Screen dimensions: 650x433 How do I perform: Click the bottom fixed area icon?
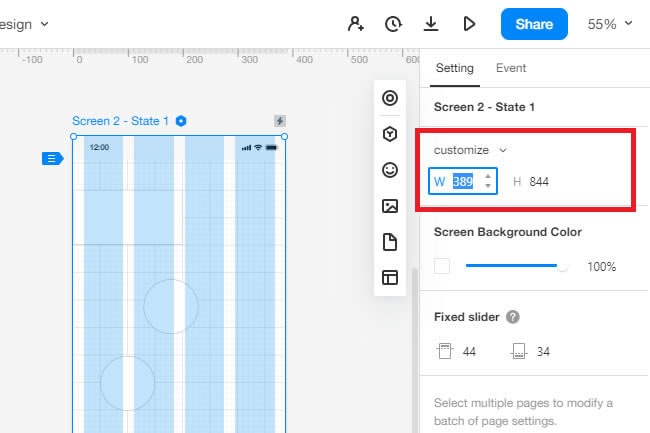point(519,351)
